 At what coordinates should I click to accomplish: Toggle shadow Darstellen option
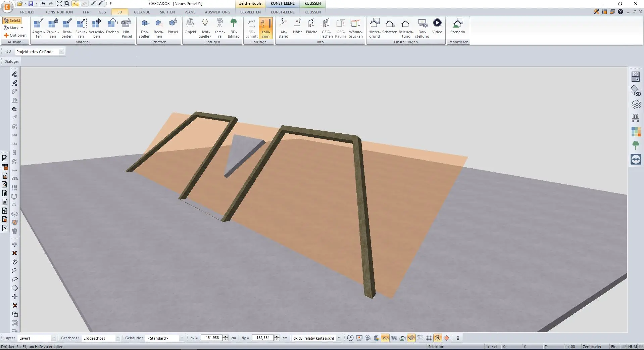coord(145,28)
